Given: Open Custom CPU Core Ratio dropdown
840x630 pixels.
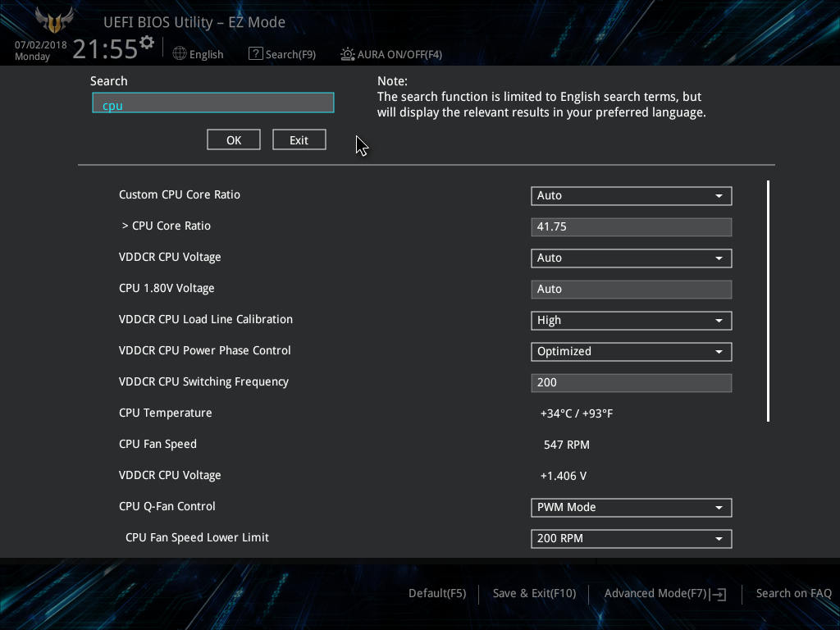Looking at the screenshot, I should coord(631,195).
